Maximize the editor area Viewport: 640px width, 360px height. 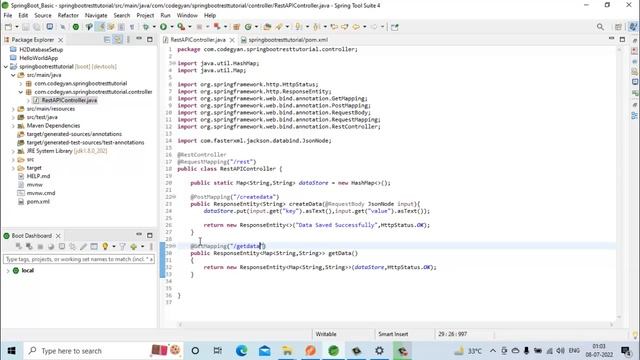coord(622,40)
